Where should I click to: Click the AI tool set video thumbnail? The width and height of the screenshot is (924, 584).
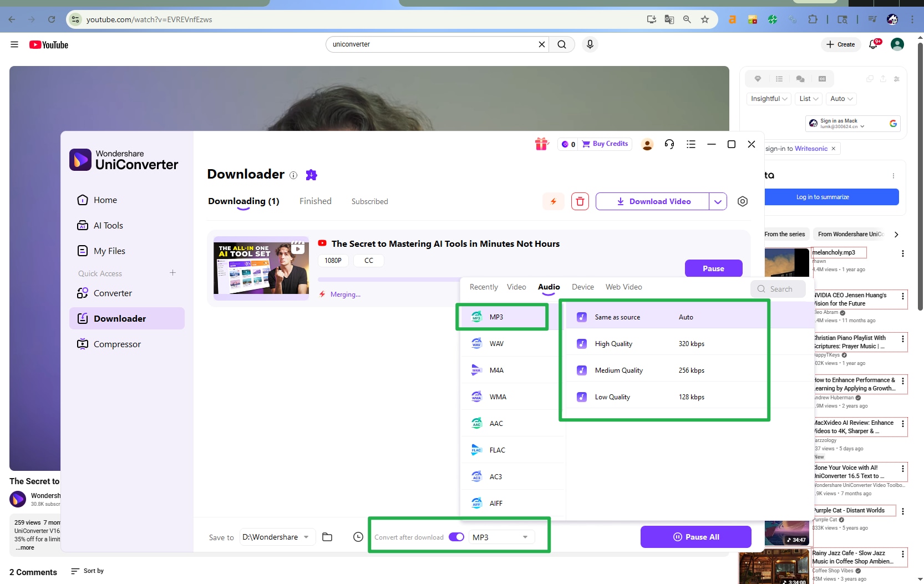click(261, 268)
